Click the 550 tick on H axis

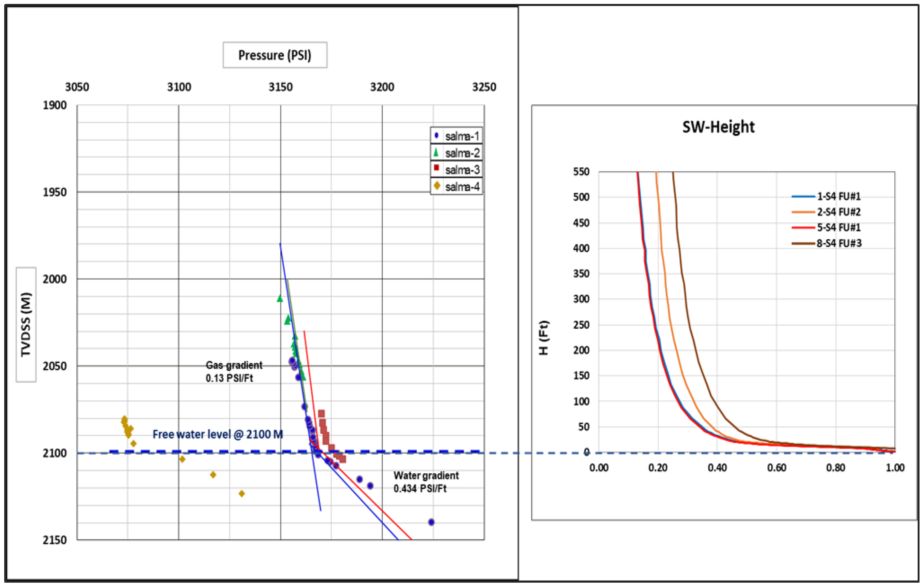tap(581, 172)
